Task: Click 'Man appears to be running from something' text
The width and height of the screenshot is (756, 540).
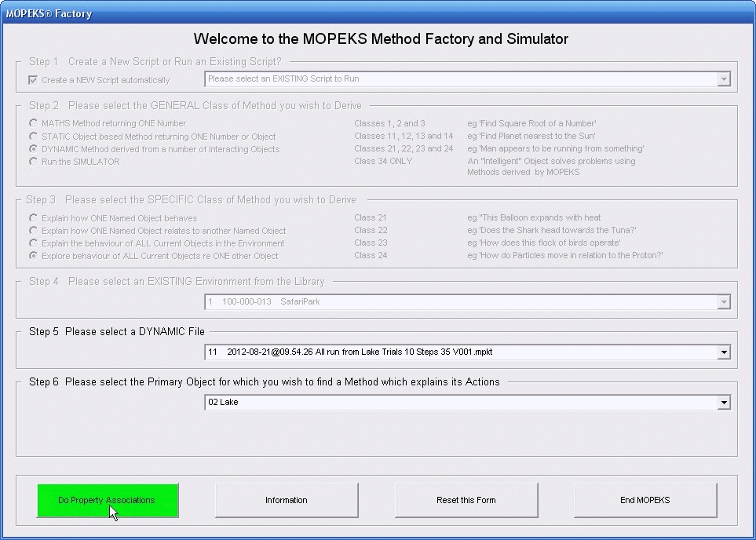Action: tap(556, 148)
